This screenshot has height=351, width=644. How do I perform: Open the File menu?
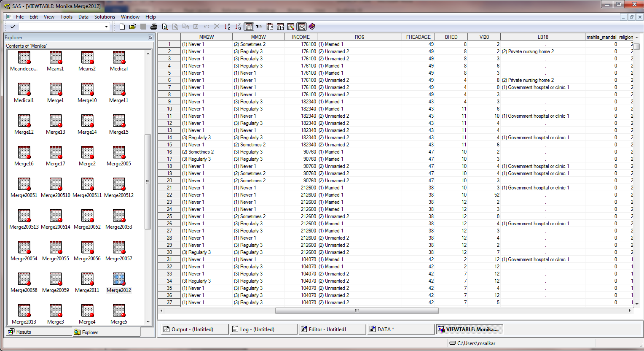click(20, 17)
